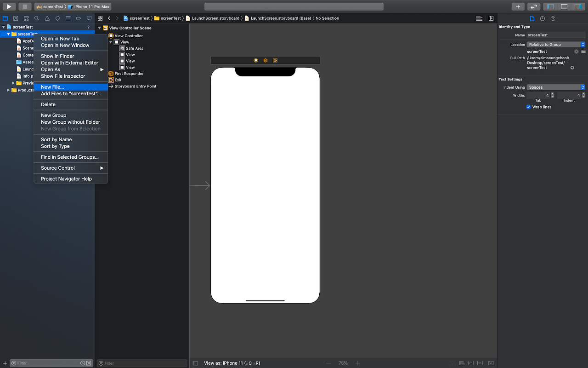588x368 pixels.
Task: Zoom in canvas with plus button
Action: [x=358, y=363]
